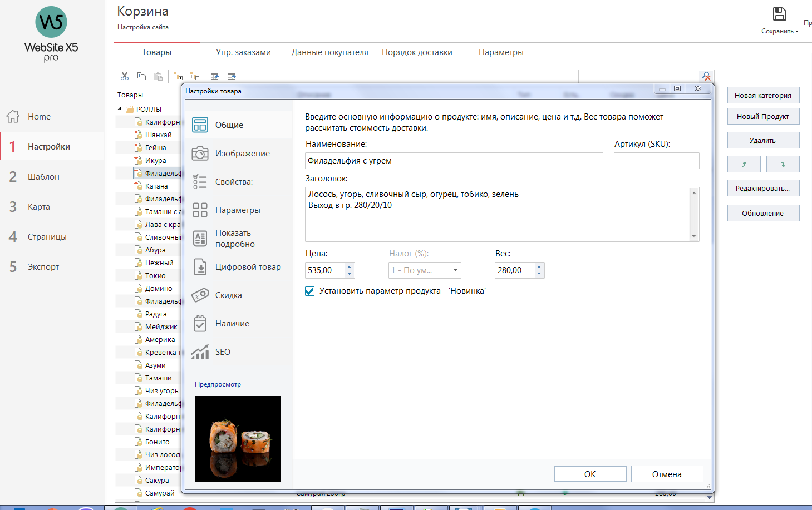Viewport: 812px width, 510px height.
Task: Open the Налог (%) dropdown
Action: [425, 270]
